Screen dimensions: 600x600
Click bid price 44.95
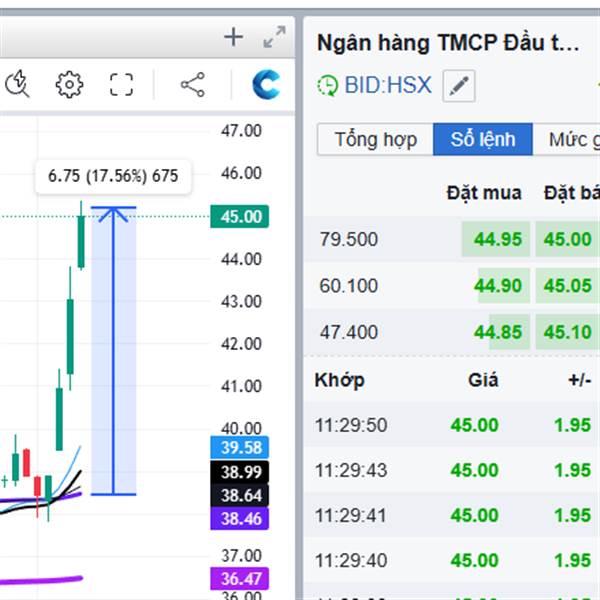click(x=497, y=240)
